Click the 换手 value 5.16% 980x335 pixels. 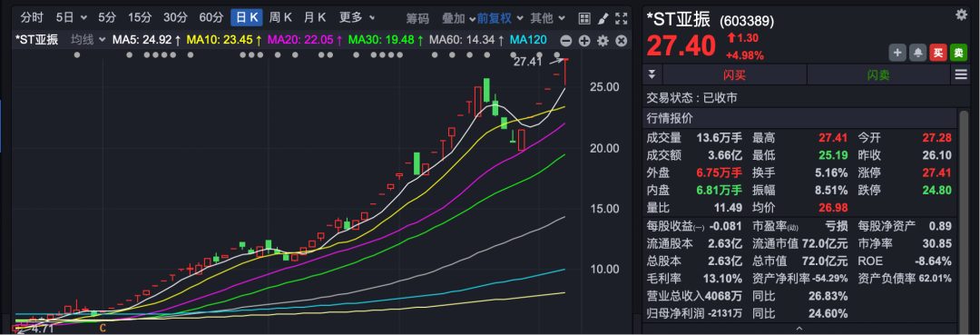pyautogui.click(x=830, y=172)
